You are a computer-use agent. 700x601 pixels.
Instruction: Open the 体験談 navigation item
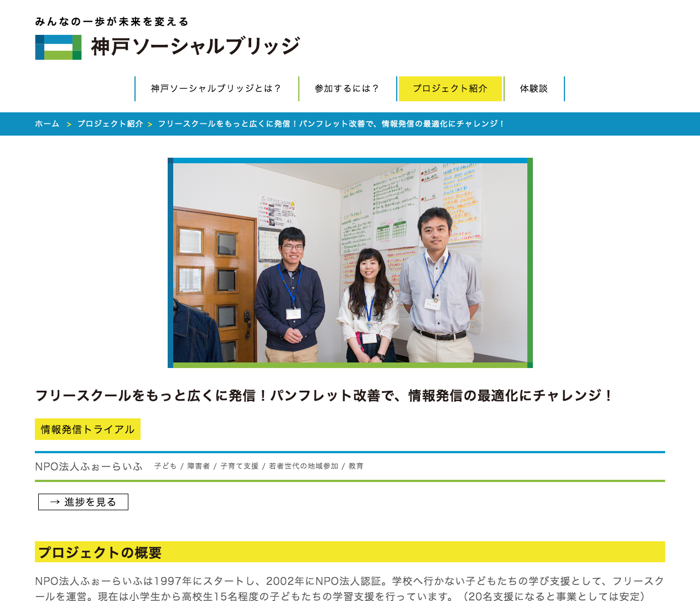pos(533,89)
